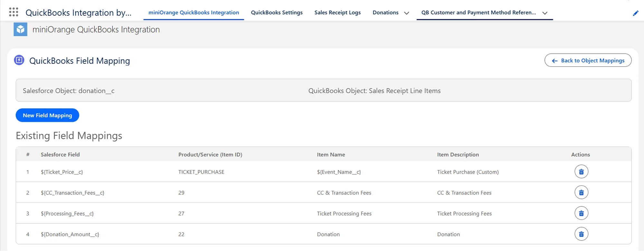Select the ${Donation_Amount__c} cell
Viewport: 644px width, 251px height.
70,235
